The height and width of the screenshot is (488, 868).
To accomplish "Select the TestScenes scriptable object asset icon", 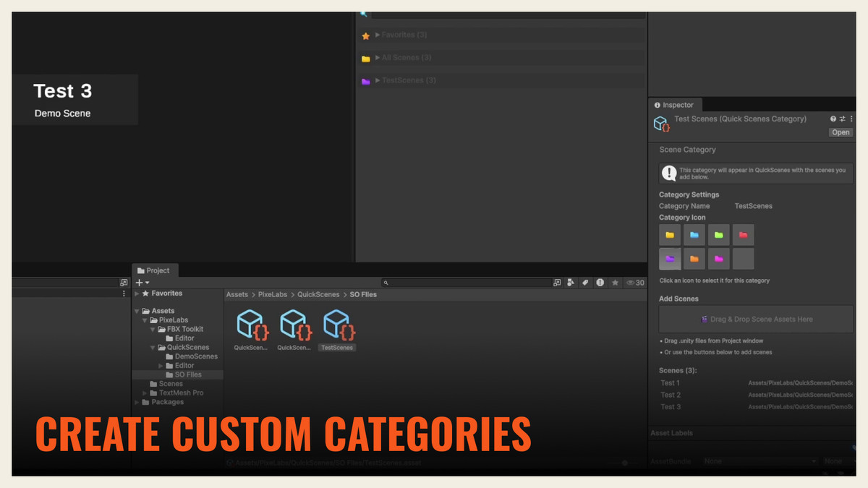I will click(x=336, y=325).
